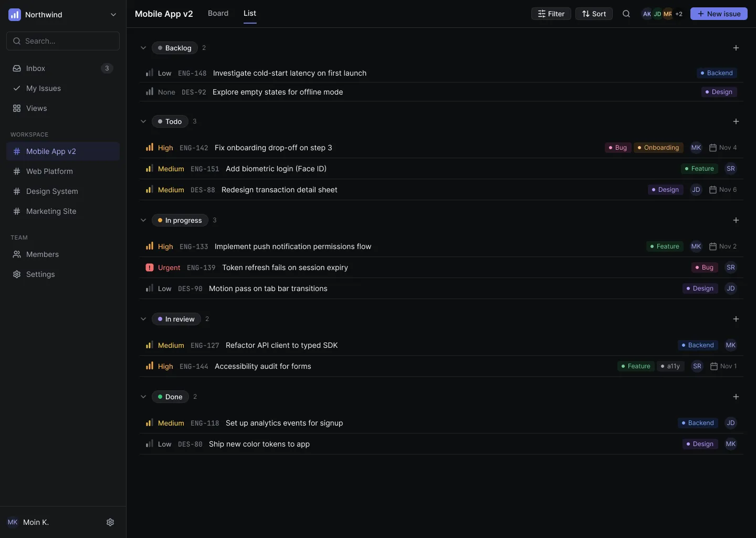Click the calendar icon next to Nov 1
Viewport: 756px width, 538px height.
(714, 366)
